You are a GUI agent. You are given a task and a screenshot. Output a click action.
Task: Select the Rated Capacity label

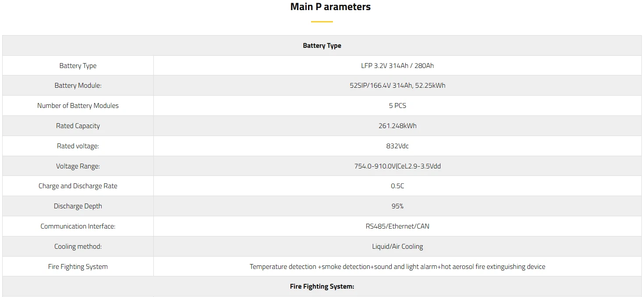click(x=78, y=126)
